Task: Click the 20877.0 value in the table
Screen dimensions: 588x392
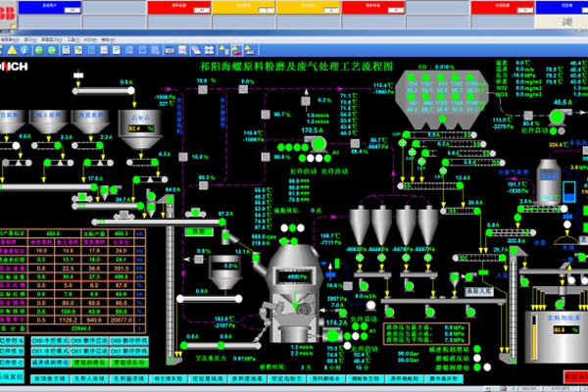Action: [122, 320]
